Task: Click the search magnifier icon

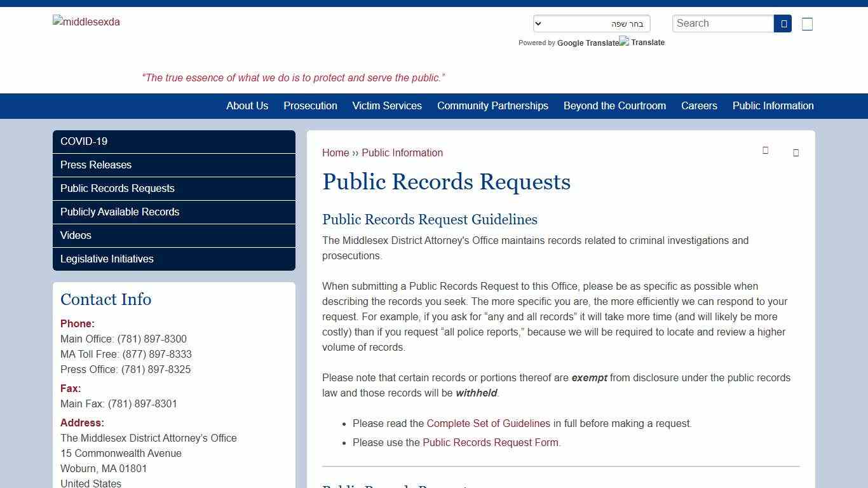Action: (x=782, y=23)
